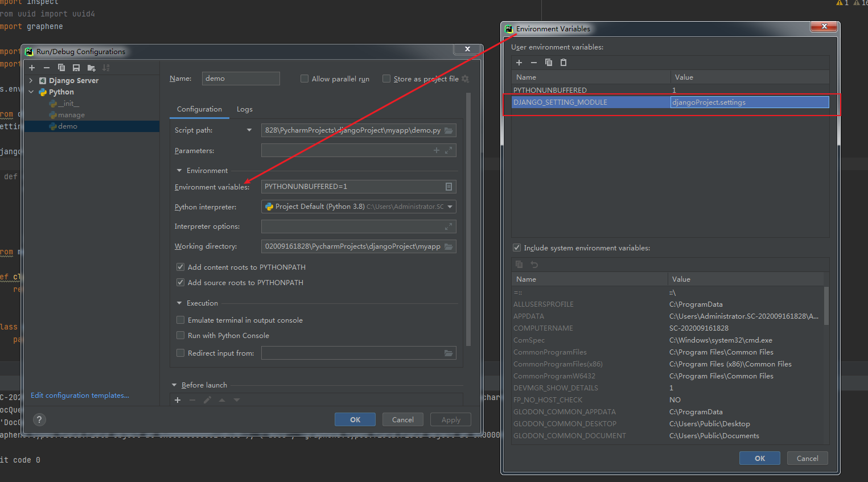Image resolution: width=868 pixels, height=482 pixels.
Task: Enable Redirect input from checkbox
Action: (x=180, y=353)
